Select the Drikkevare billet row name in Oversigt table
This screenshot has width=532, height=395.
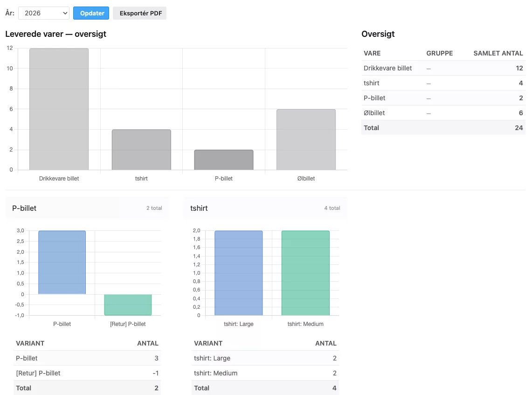click(x=388, y=68)
